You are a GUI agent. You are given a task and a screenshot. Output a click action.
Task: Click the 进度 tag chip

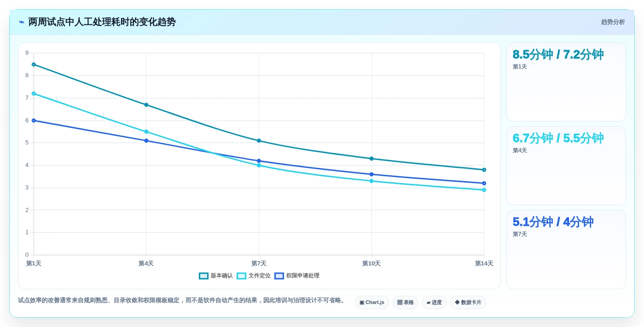[x=434, y=303]
